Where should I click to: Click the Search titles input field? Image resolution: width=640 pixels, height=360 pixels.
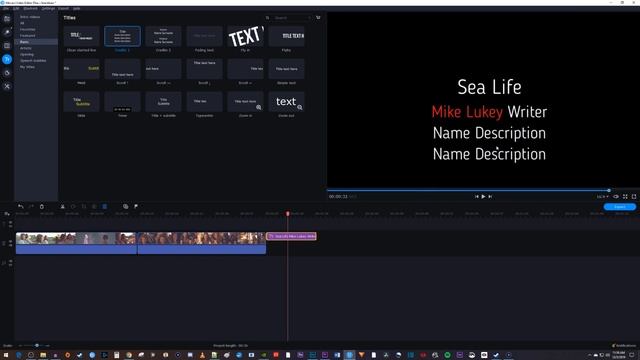pyautogui.click(x=291, y=18)
